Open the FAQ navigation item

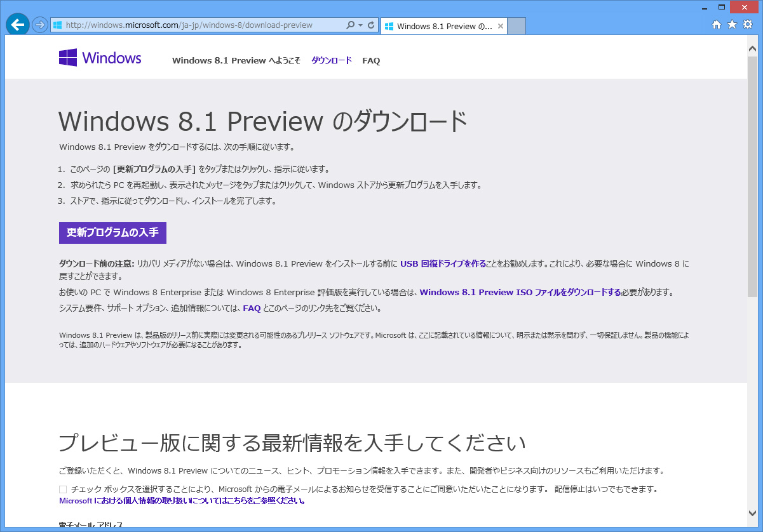[x=371, y=61]
